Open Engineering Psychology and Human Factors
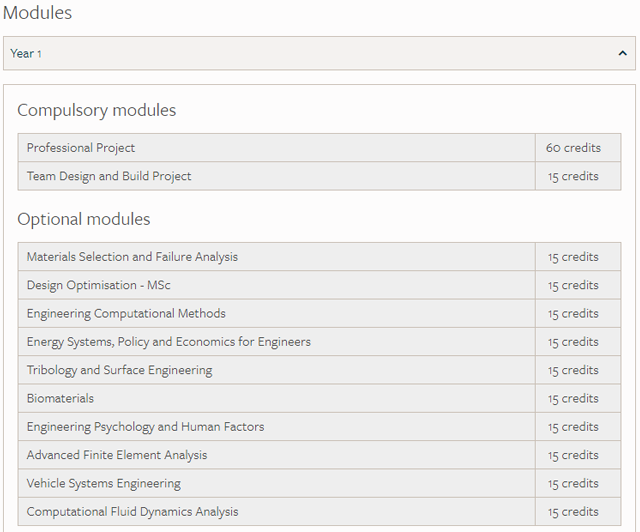This screenshot has height=532, width=640. [x=145, y=427]
